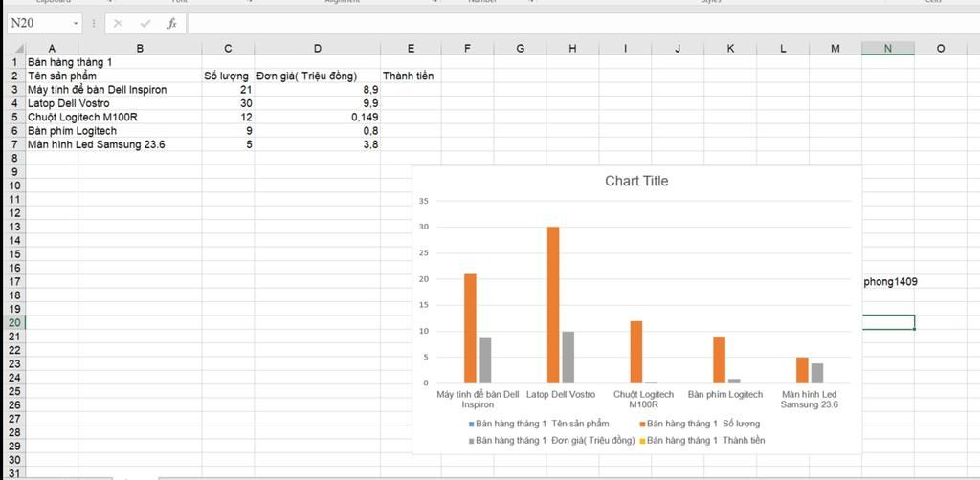Viewport: 980px width, 480px height.
Task: Click price cell with value 0,149
Action: point(318,118)
